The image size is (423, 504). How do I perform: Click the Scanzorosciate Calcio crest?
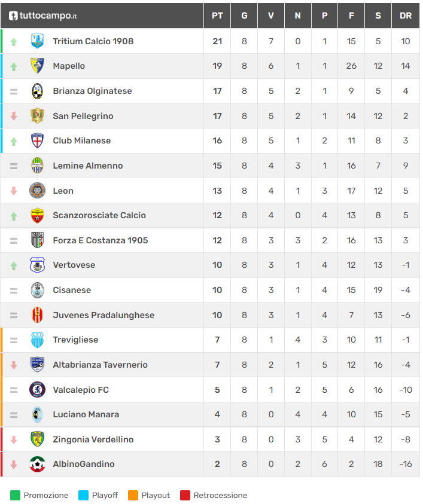[37, 215]
